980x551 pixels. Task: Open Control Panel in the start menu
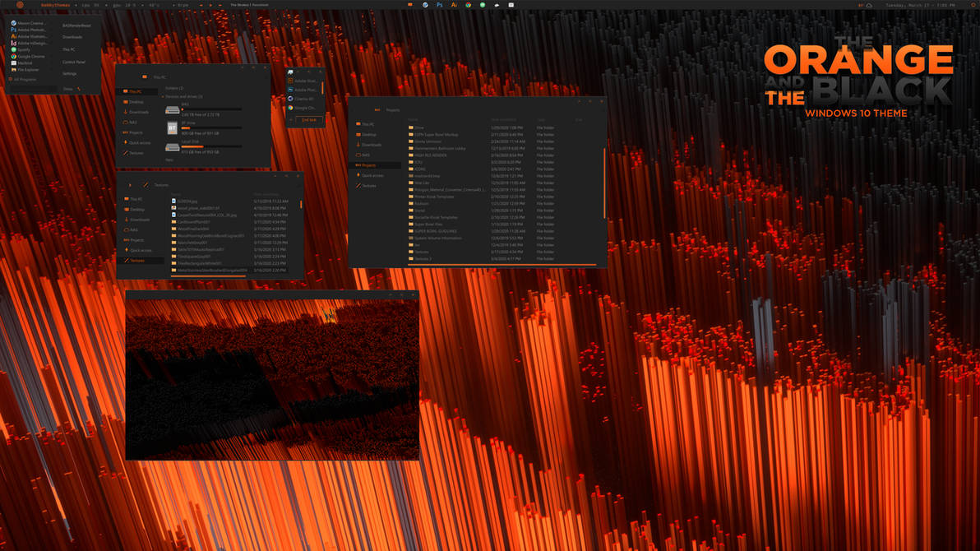pos(74,62)
